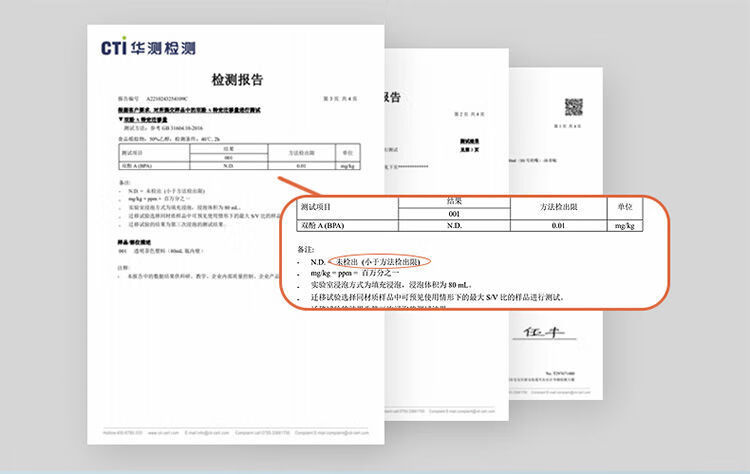Click the 001 sample number in the enlarged table
This screenshot has height=474, width=750.
[454, 214]
